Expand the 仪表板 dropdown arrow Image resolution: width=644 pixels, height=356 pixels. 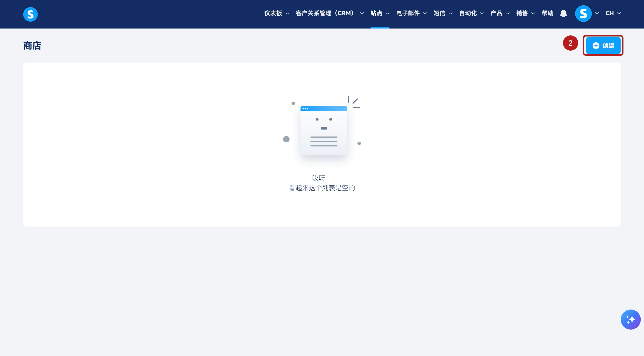click(287, 14)
